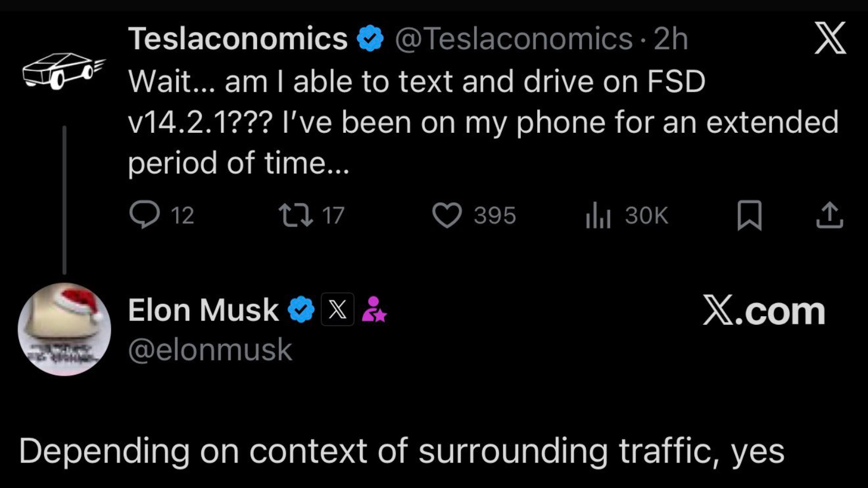This screenshot has width=868, height=488.
Task: Open share options via the upload arrow icon
Action: (830, 215)
